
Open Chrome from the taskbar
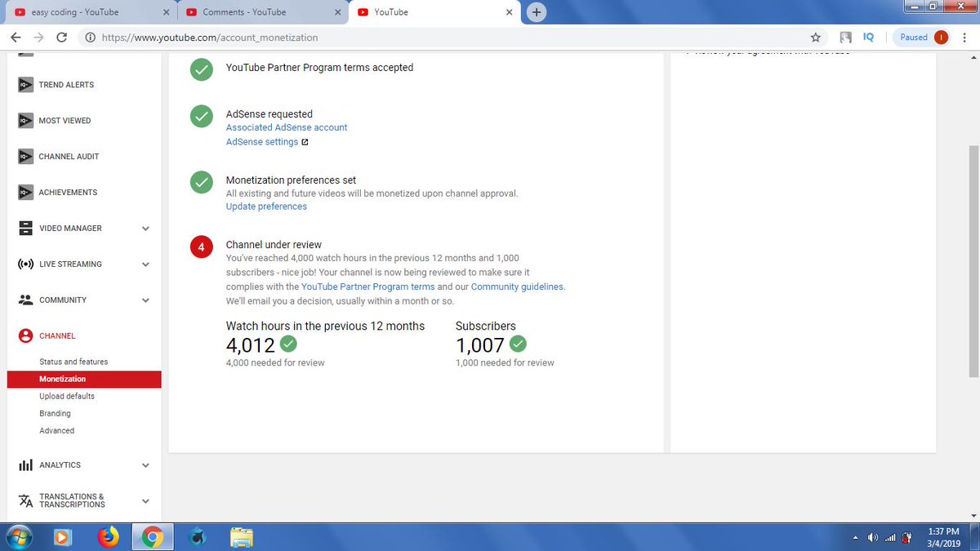[x=152, y=537]
